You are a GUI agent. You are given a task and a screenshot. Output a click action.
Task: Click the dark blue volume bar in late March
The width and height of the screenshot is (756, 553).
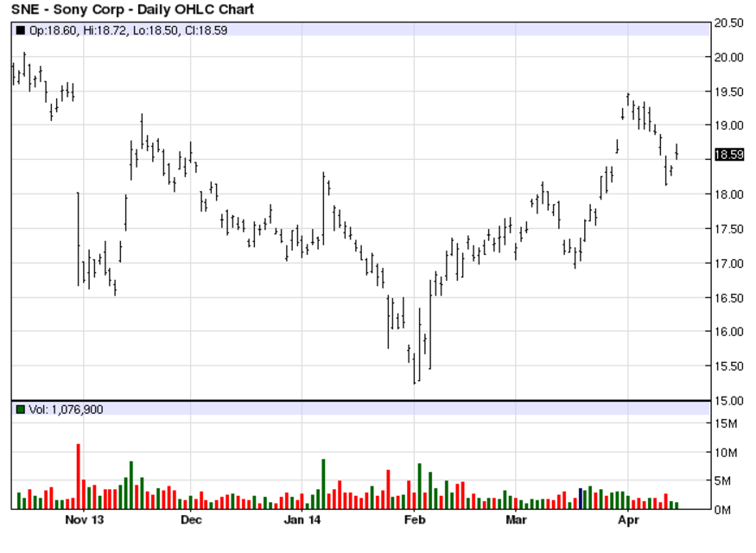pyautogui.click(x=581, y=499)
